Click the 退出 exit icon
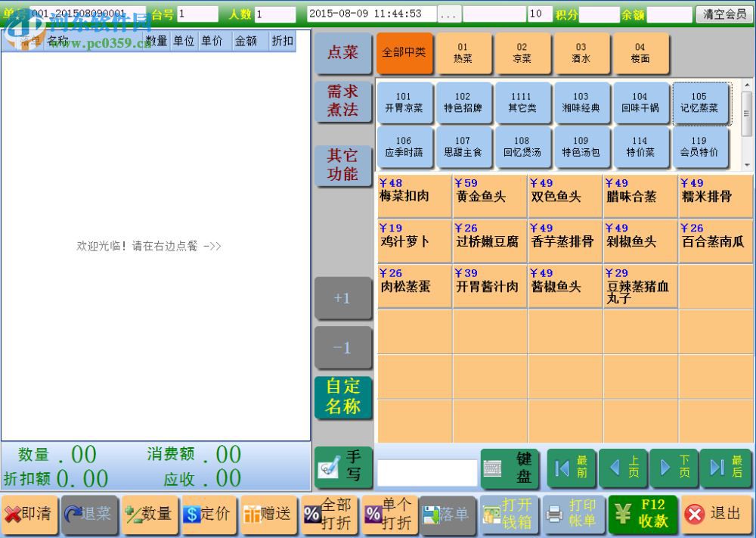This screenshot has width=756, height=538. (x=714, y=515)
